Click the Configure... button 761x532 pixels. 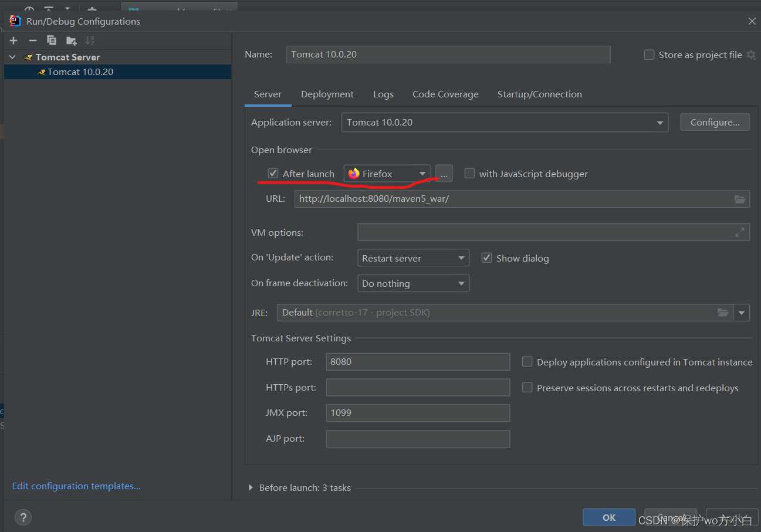point(715,122)
